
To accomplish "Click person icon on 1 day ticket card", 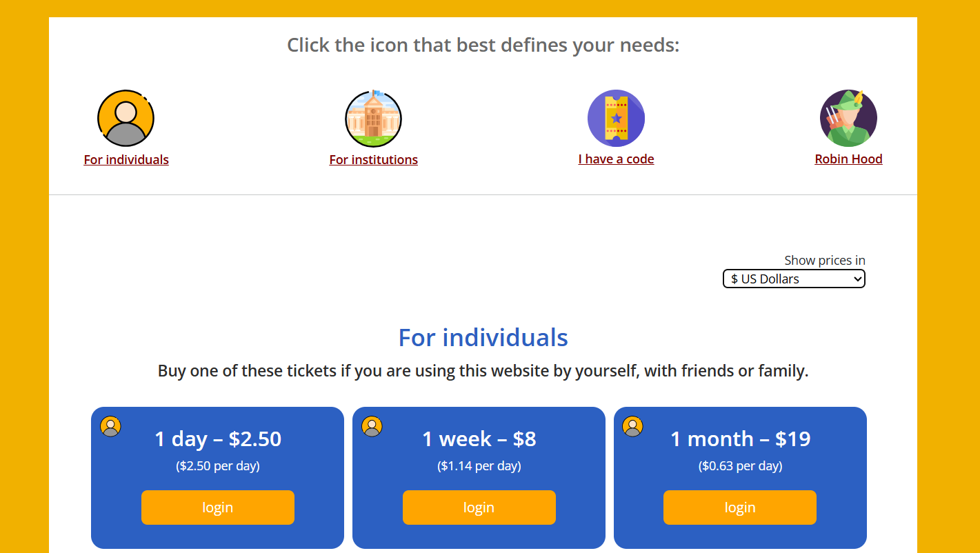I will (x=110, y=427).
